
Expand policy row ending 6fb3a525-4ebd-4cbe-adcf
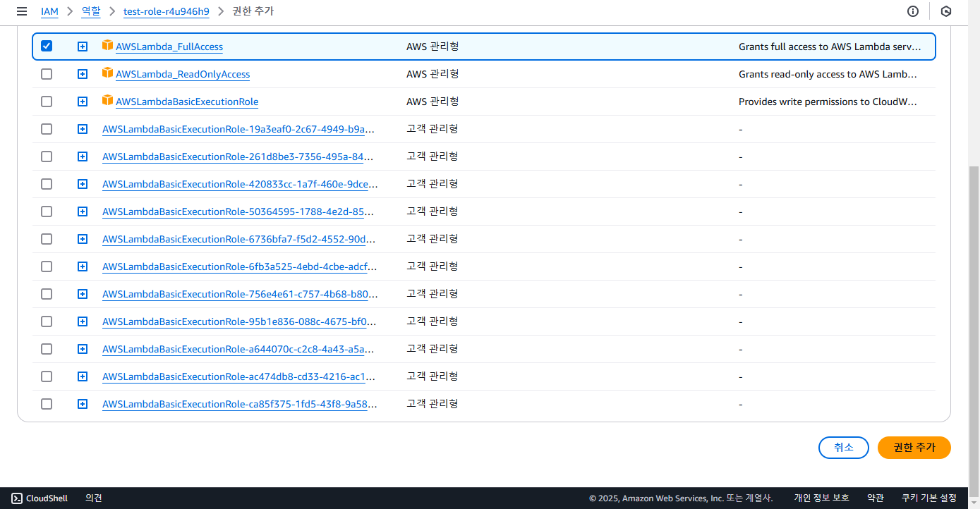click(x=83, y=266)
